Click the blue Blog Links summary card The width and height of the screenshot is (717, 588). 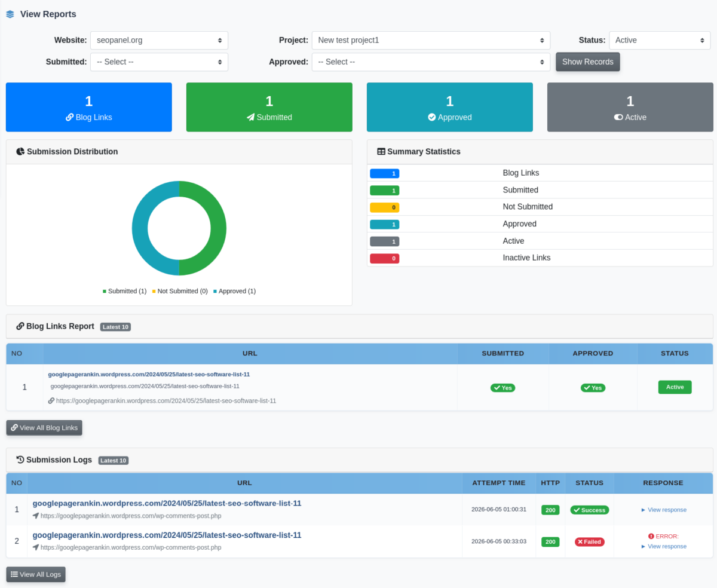(x=89, y=107)
